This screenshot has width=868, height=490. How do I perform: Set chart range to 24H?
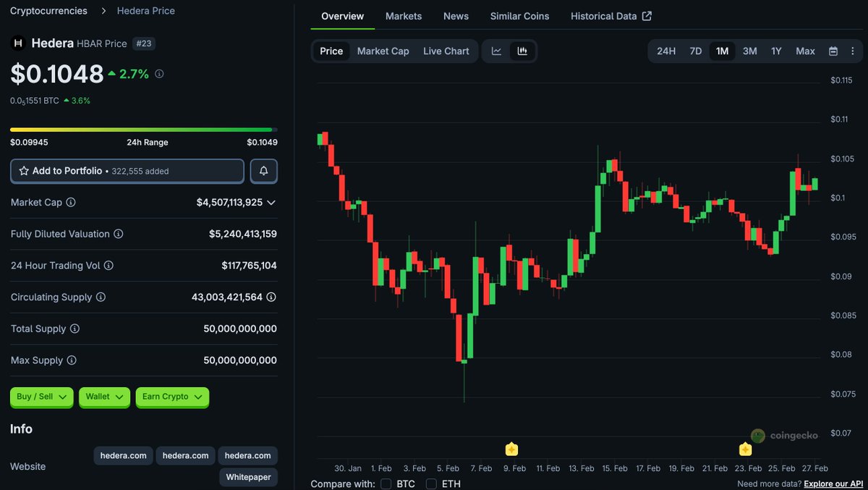(x=666, y=51)
